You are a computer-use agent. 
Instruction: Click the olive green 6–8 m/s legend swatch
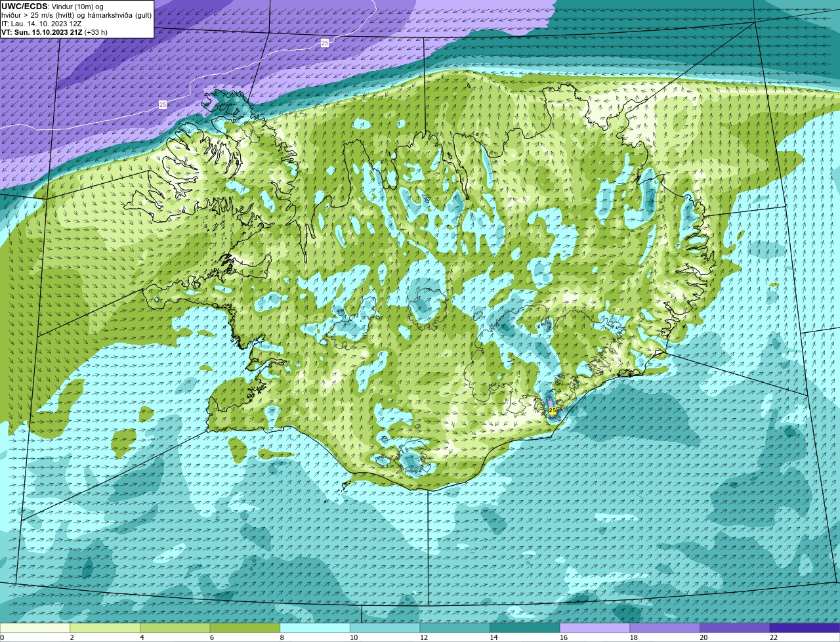click(245, 628)
